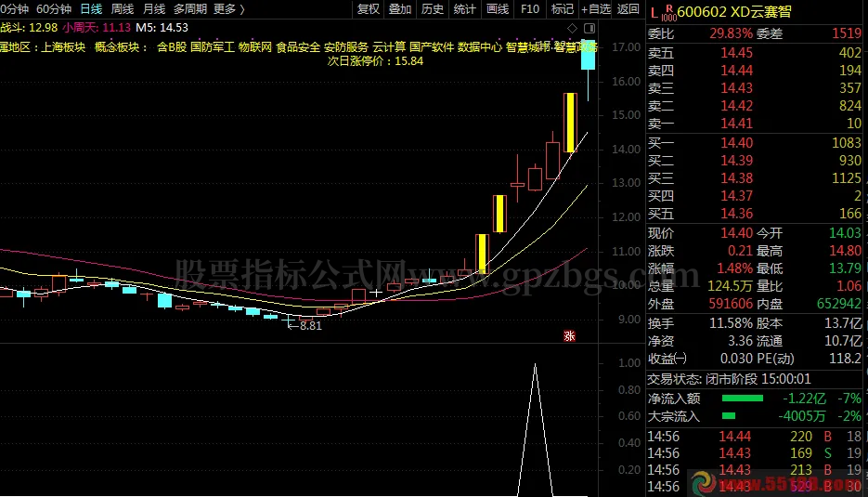Click the R1000 badge near stock name

tap(668, 13)
